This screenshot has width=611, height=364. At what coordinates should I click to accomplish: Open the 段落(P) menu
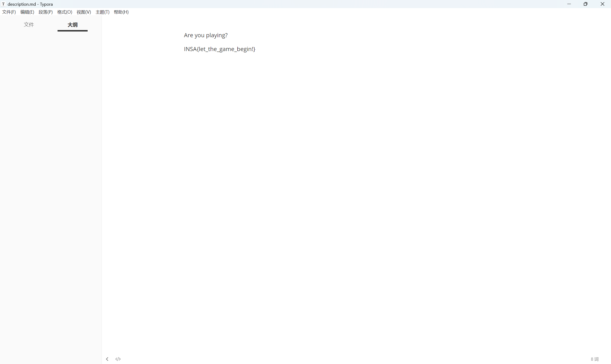46,12
